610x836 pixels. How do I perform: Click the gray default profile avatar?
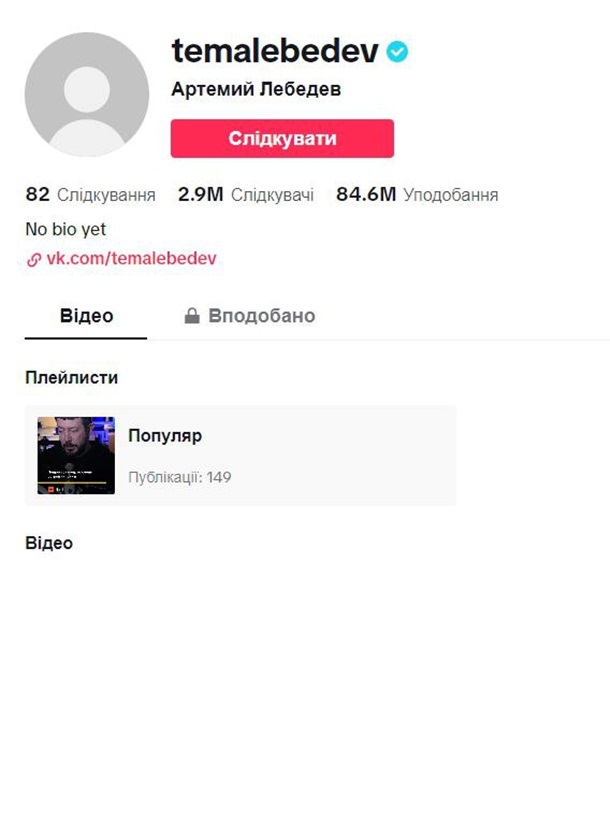click(87, 94)
